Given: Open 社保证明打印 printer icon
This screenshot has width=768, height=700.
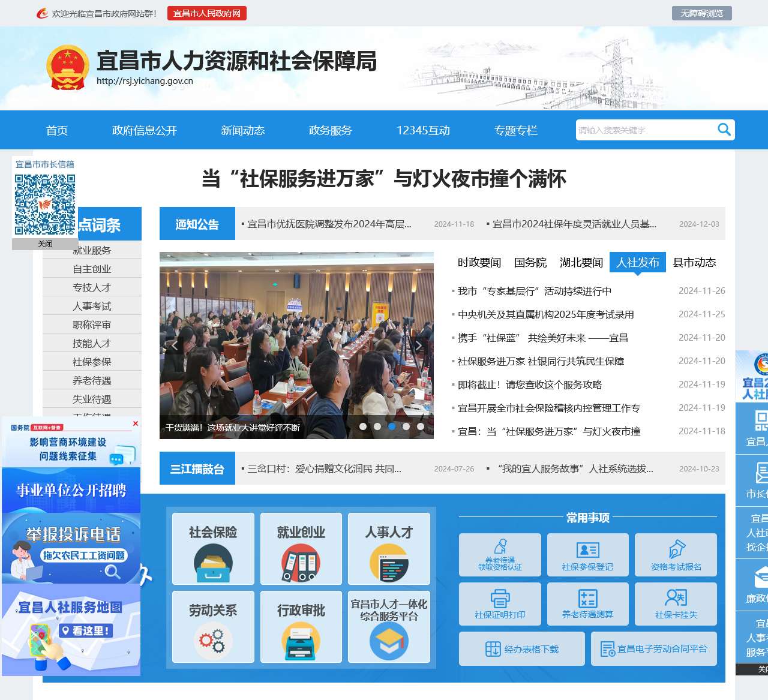Looking at the screenshot, I should (500, 598).
